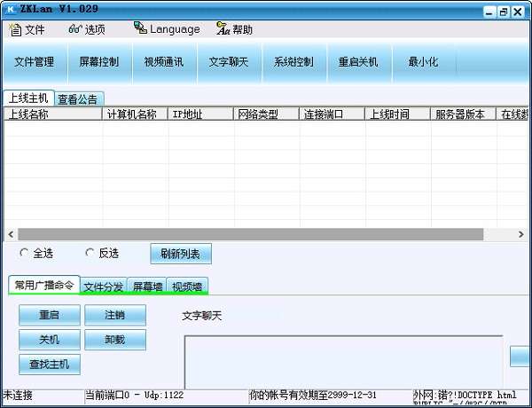Click the 查找主机 button
Screen dimensions: 532x408
click(50, 365)
